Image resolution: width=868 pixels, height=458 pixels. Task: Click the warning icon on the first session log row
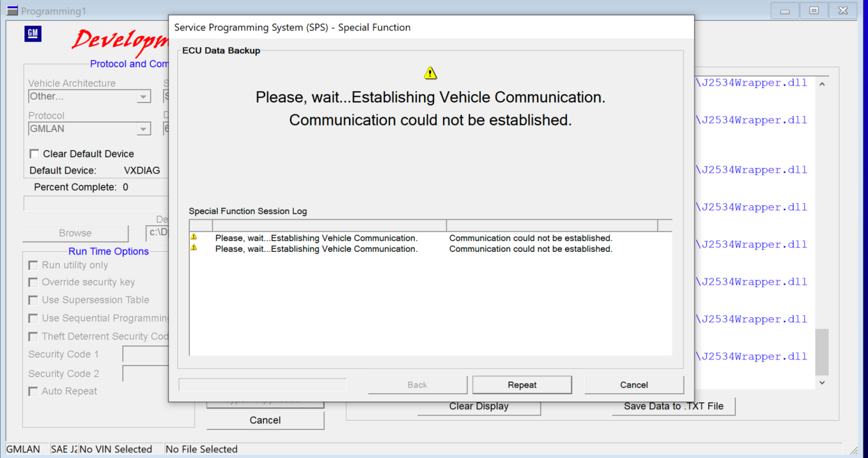pyautogui.click(x=194, y=237)
